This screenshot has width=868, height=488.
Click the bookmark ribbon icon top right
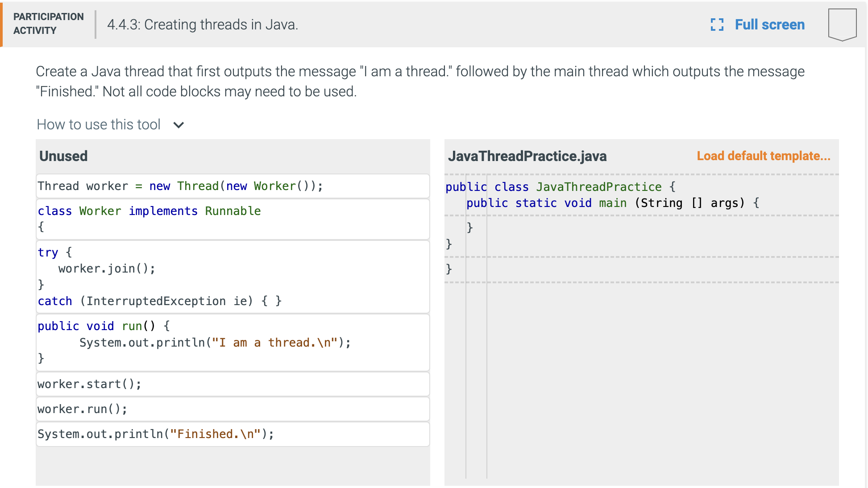tap(842, 23)
